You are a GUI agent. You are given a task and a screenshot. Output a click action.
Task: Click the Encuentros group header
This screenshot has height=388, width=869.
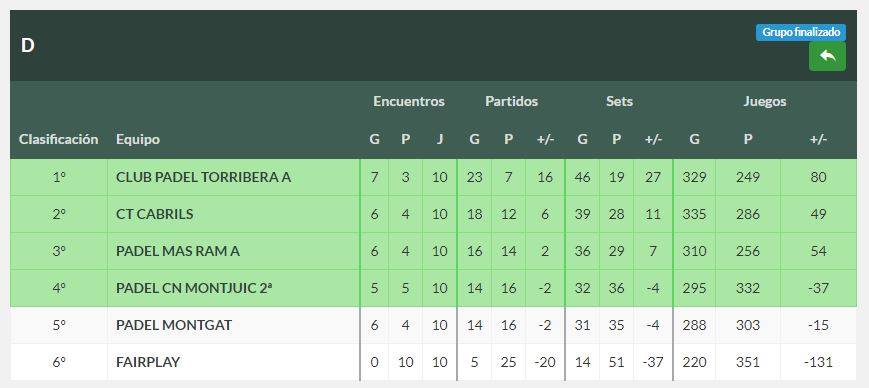[408, 101]
